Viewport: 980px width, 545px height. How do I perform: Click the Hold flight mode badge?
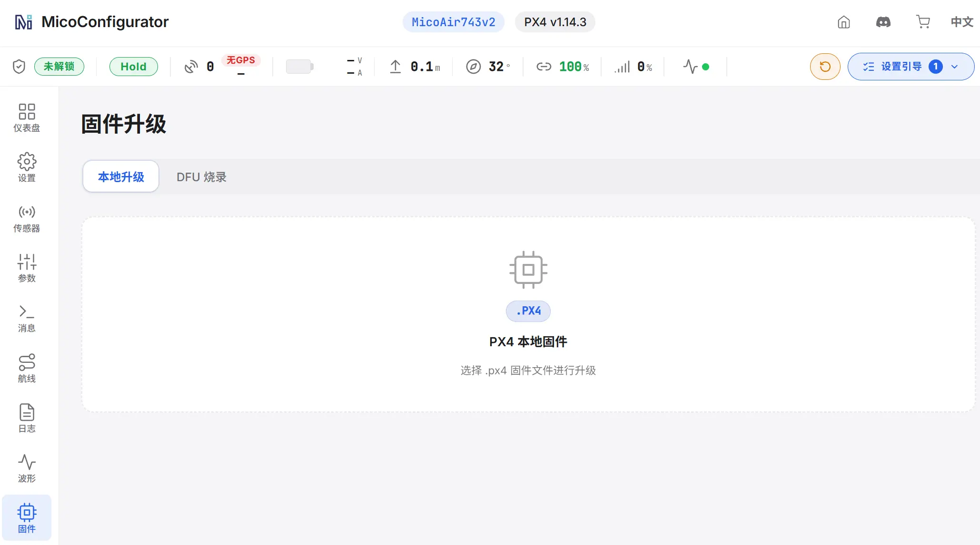pyautogui.click(x=133, y=67)
